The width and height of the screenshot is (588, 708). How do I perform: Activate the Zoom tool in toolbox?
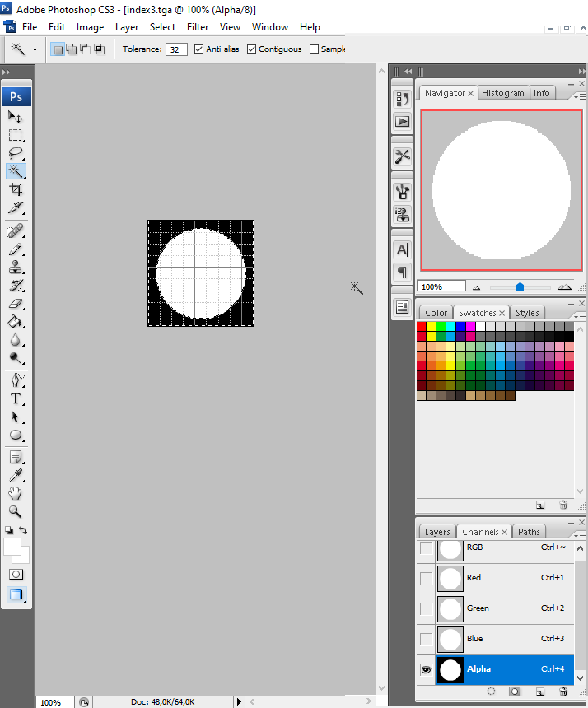[x=16, y=511]
